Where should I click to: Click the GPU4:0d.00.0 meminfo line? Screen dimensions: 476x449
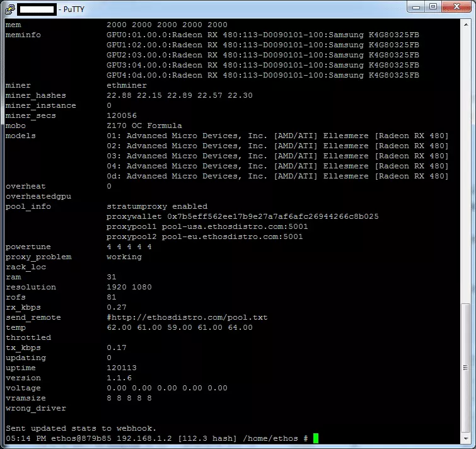point(263,75)
